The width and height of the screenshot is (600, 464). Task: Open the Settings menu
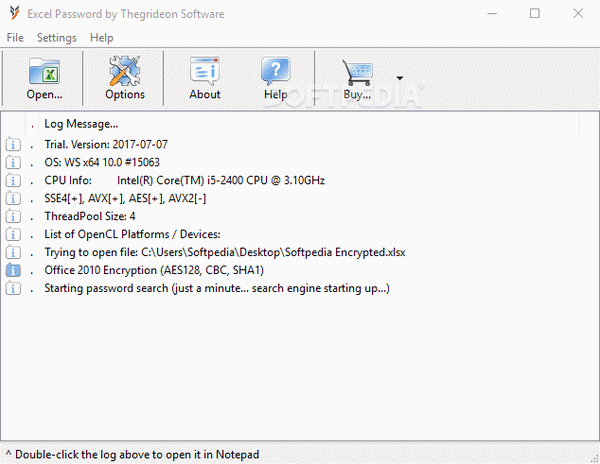pos(57,37)
